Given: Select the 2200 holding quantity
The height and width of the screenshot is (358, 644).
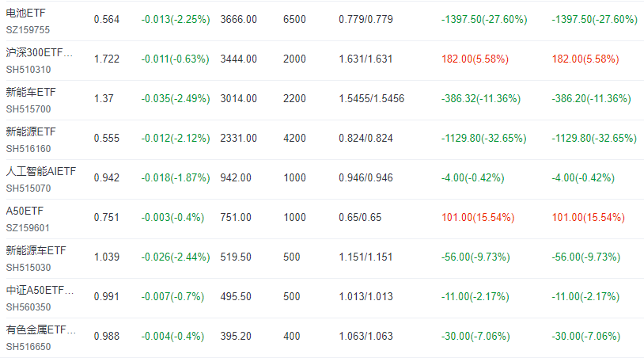Looking at the screenshot, I should tap(294, 98).
